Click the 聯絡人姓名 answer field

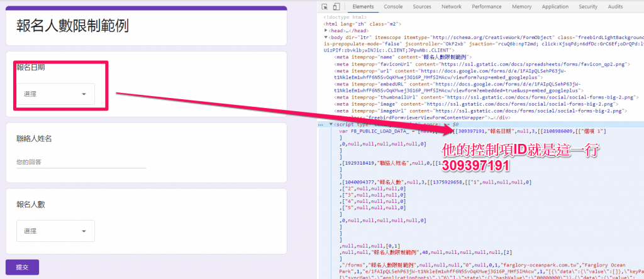pos(81,163)
